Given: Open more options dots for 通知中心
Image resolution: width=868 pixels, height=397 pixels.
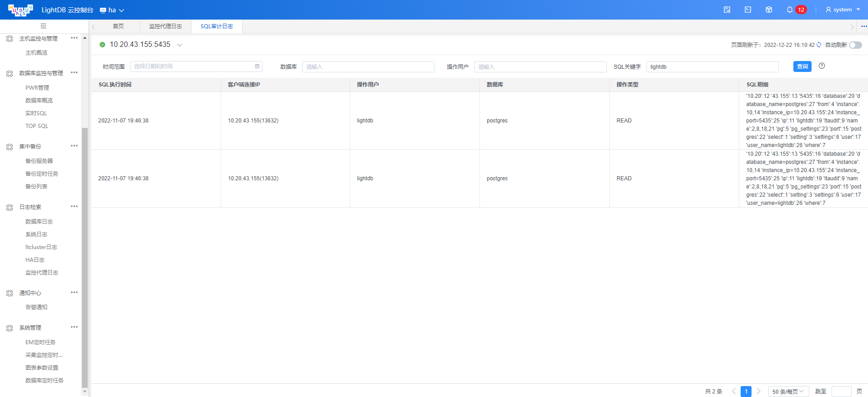Looking at the screenshot, I should pyautogui.click(x=74, y=292).
